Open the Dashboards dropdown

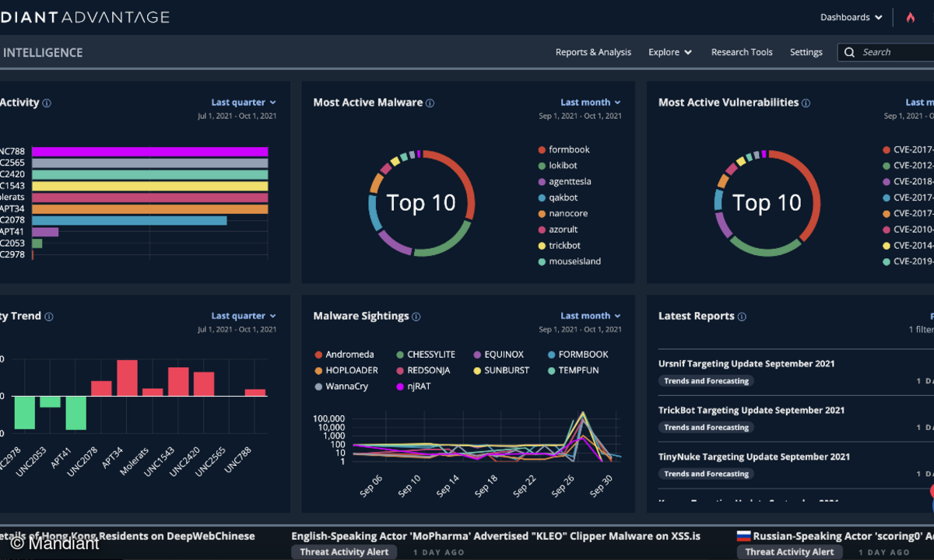point(851,17)
